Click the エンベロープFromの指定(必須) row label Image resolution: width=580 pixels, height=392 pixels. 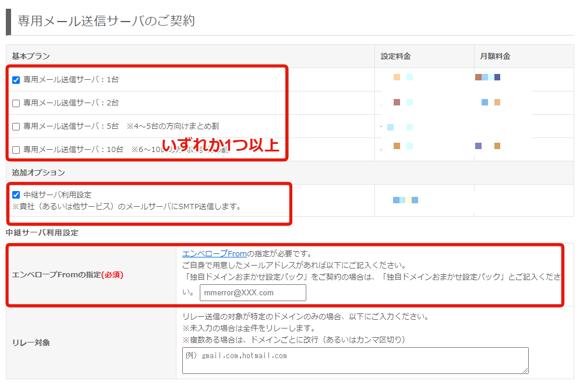click(68, 275)
